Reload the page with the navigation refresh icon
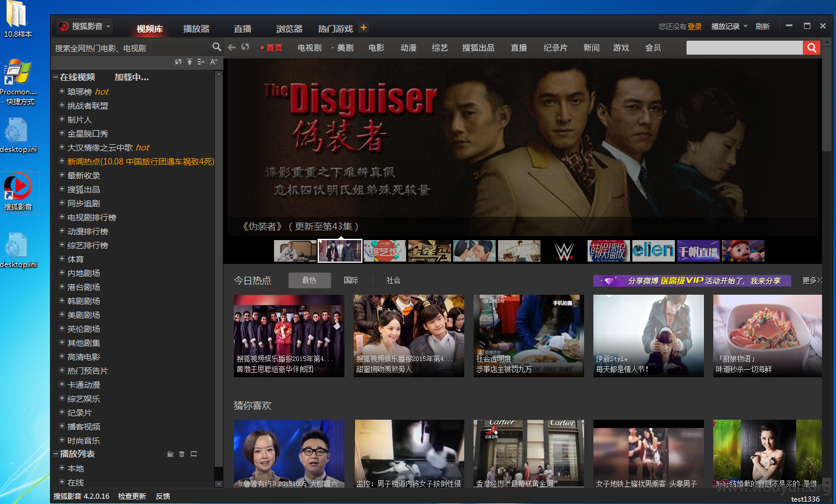Screen dimensions: 836x504 coord(246,47)
